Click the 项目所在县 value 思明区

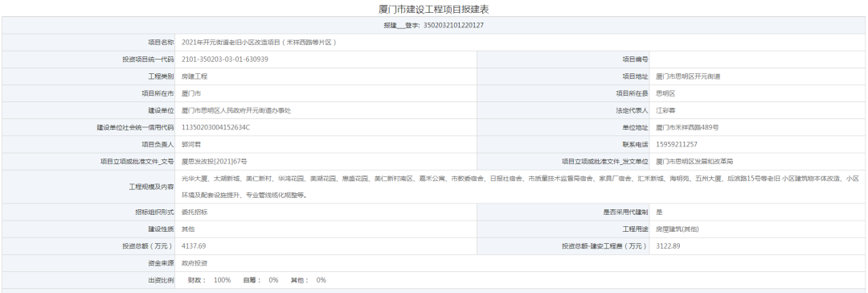(665, 94)
